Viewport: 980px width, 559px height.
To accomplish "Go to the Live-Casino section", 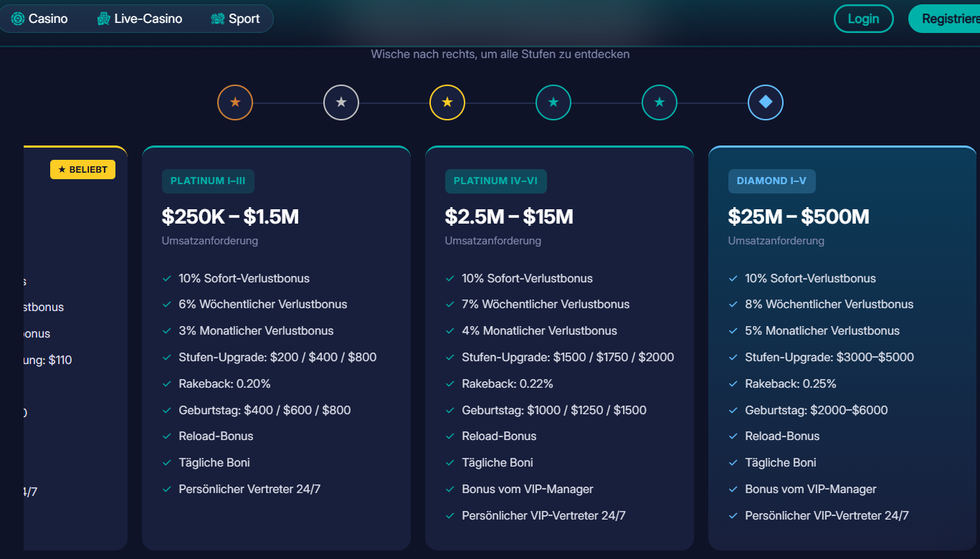I will point(140,19).
